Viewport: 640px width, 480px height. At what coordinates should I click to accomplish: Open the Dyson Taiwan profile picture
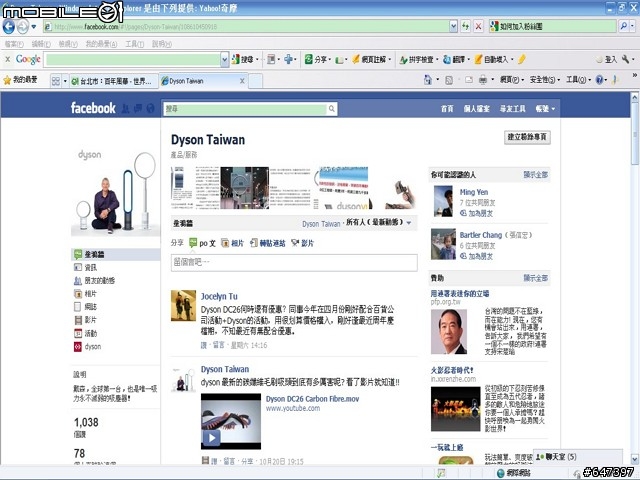click(x=116, y=192)
